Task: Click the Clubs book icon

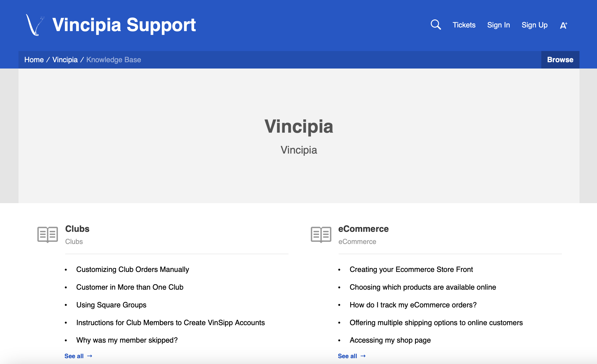Action: coord(48,234)
